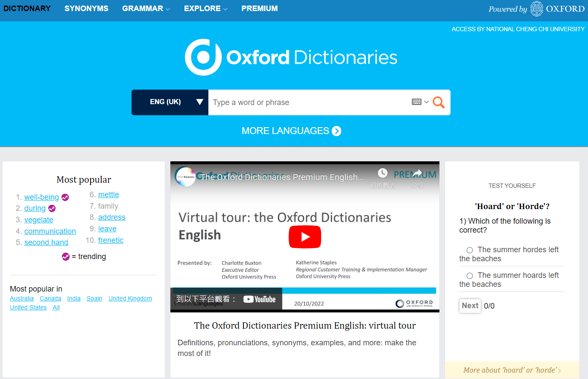
Task: Click 'The Oxford Dictionaries Premium English: virtual tour' heading
Action: [305, 326]
